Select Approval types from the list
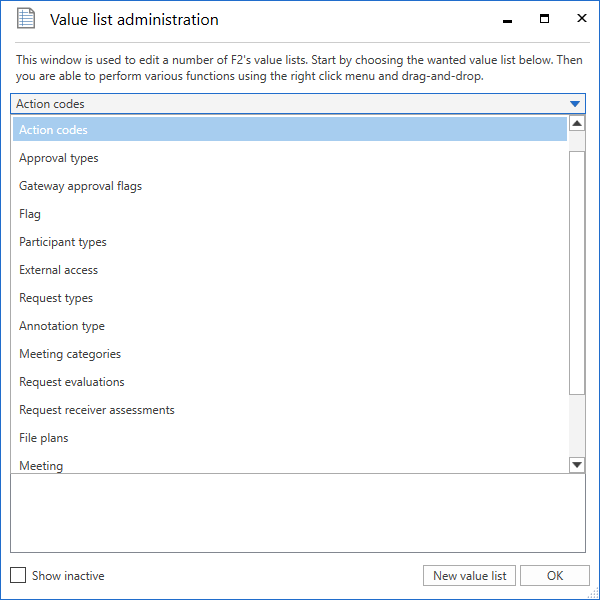 pos(59,158)
